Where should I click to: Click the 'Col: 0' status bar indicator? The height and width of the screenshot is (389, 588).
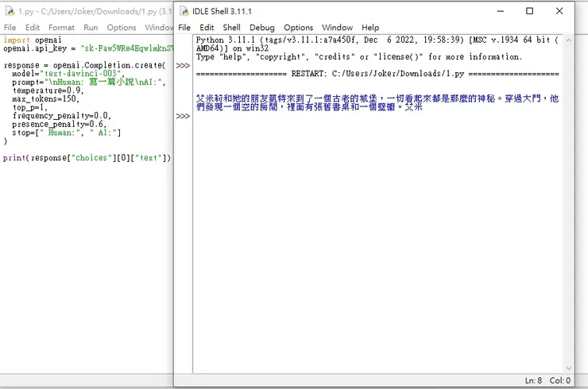point(560,380)
